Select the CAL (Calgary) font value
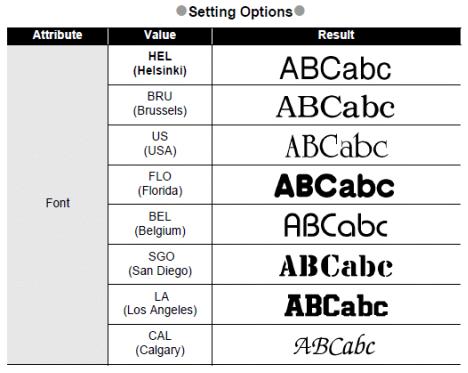 [160, 343]
